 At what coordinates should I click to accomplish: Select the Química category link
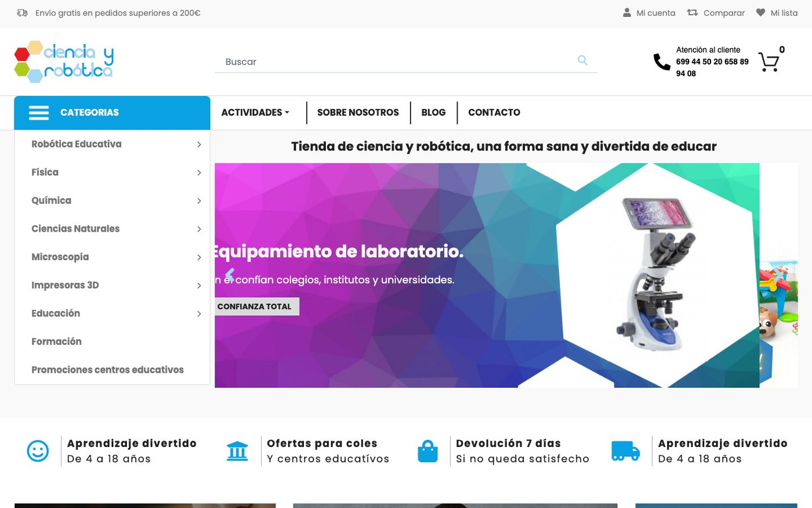(x=51, y=200)
